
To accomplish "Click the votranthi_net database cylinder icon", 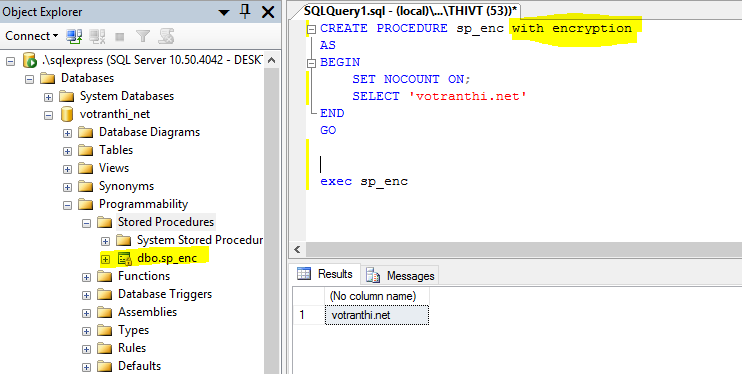I will click(x=67, y=114).
